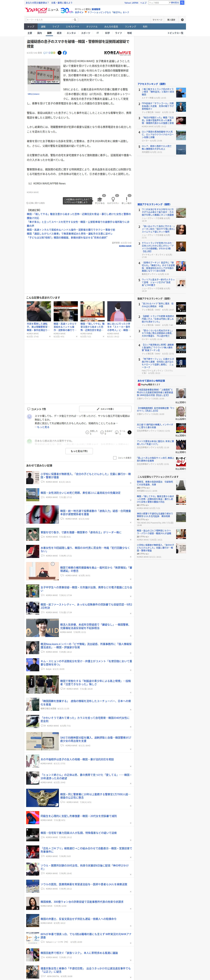
Task: React with 学びがある graduation cap icon
Action: pos(100,199)
